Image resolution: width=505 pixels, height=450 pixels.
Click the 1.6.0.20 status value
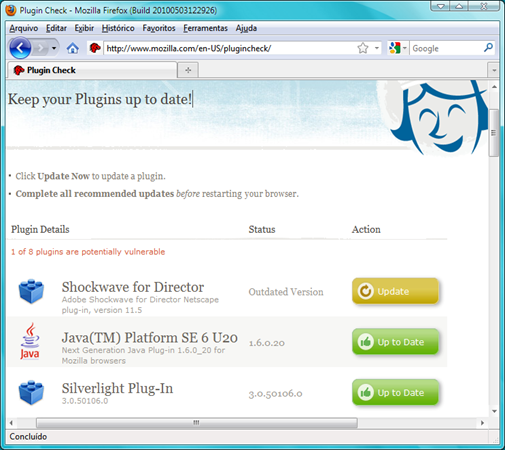point(267,343)
